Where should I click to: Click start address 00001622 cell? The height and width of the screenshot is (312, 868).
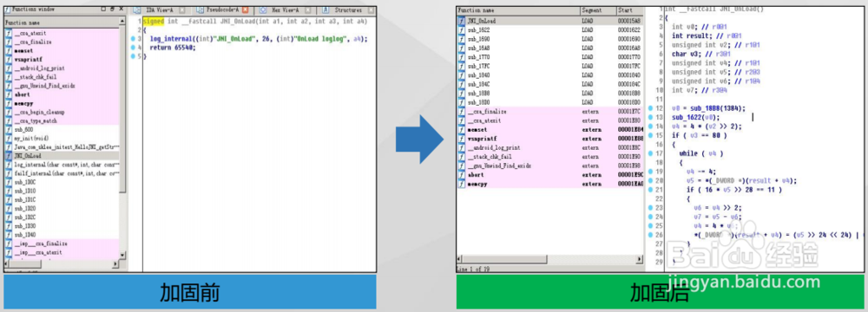(628, 29)
